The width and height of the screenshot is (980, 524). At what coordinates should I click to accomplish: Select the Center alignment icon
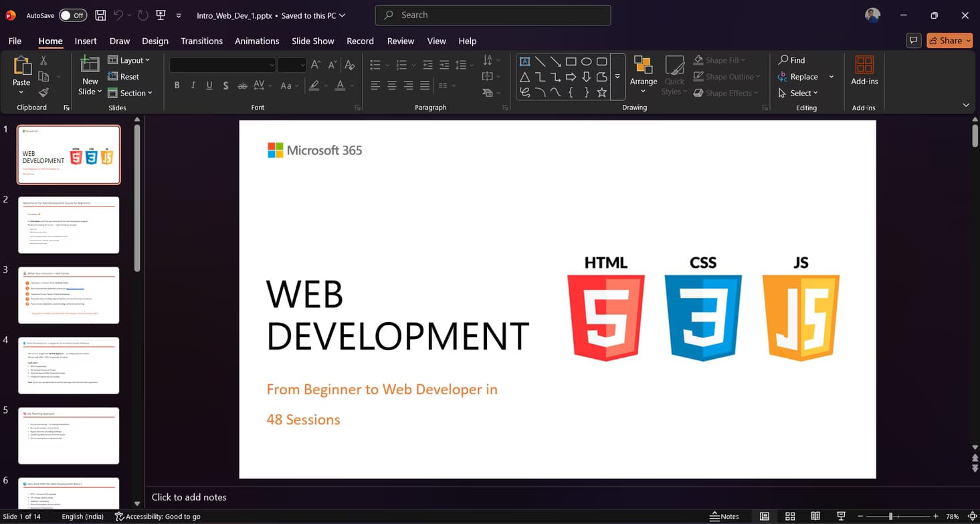coord(391,85)
